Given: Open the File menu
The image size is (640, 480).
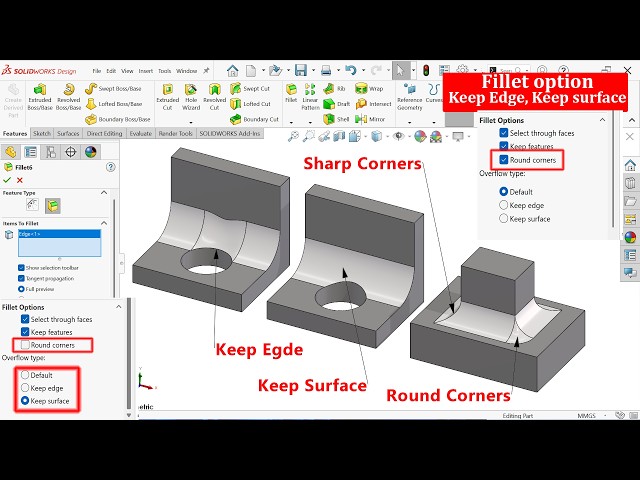Looking at the screenshot, I should 97,71.
